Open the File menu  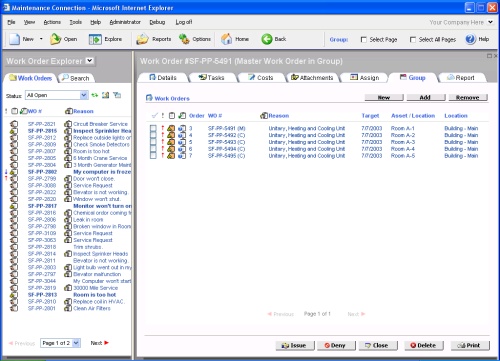point(11,22)
